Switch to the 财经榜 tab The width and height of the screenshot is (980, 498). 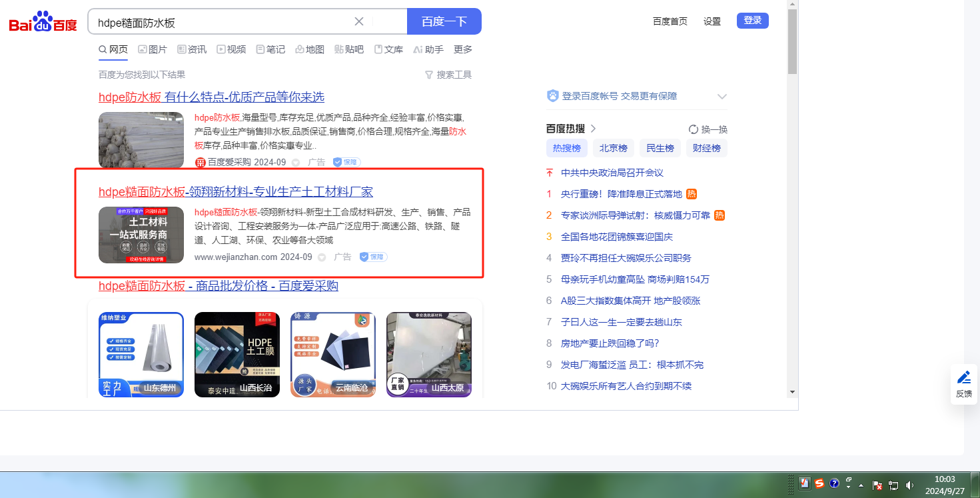click(x=707, y=148)
